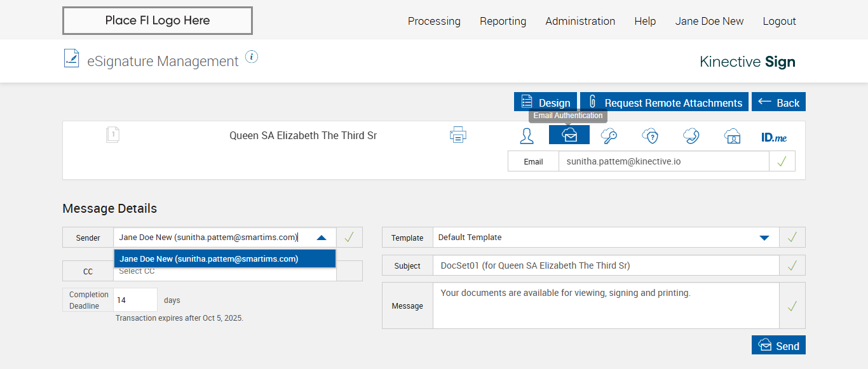Choose the cloud key authentication icon
The height and width of the screenshot is (369, 868).
tap(608, 135)
